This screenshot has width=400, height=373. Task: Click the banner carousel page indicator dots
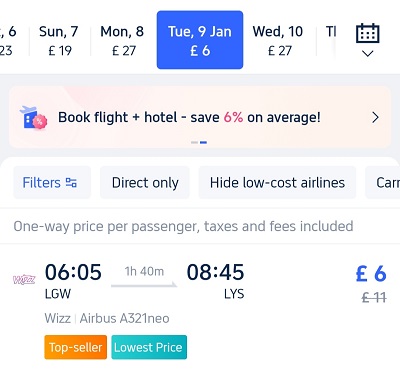(199, 142)
